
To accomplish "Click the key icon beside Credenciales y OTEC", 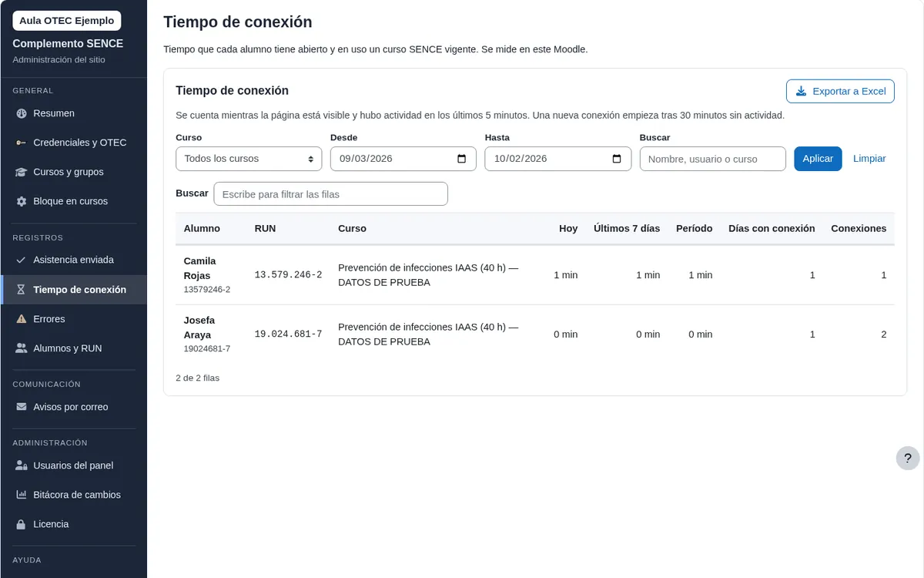I will click(22, 143).
